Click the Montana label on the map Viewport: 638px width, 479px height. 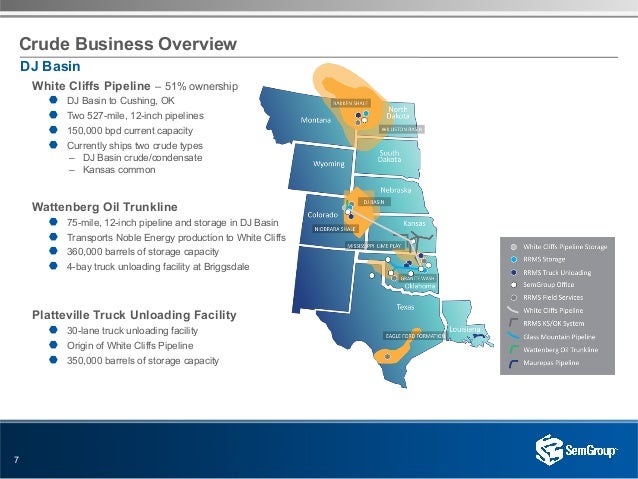(316, 120)
